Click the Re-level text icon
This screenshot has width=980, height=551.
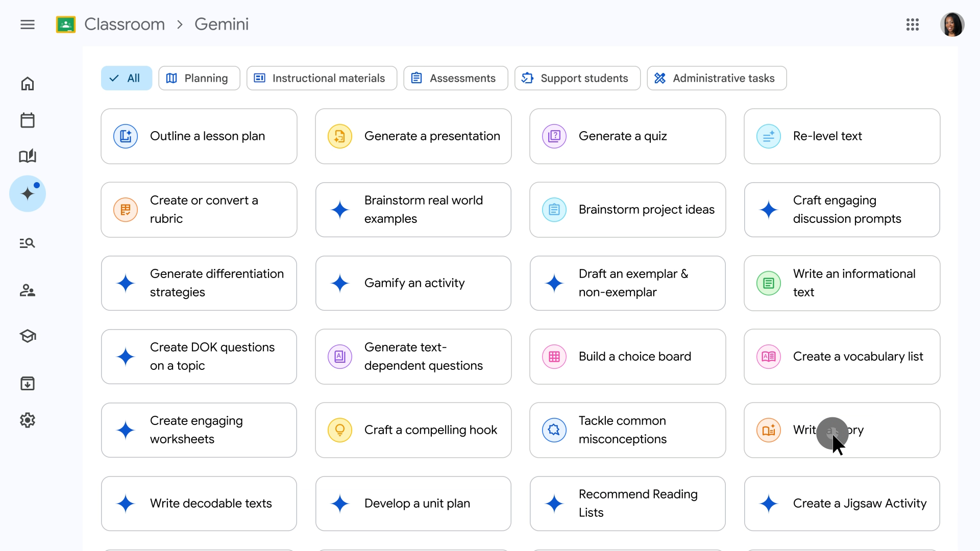[769, 136]
